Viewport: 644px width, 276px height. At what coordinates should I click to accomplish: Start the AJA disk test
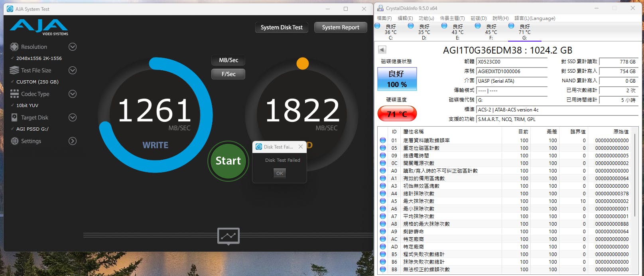pos(228,161)
